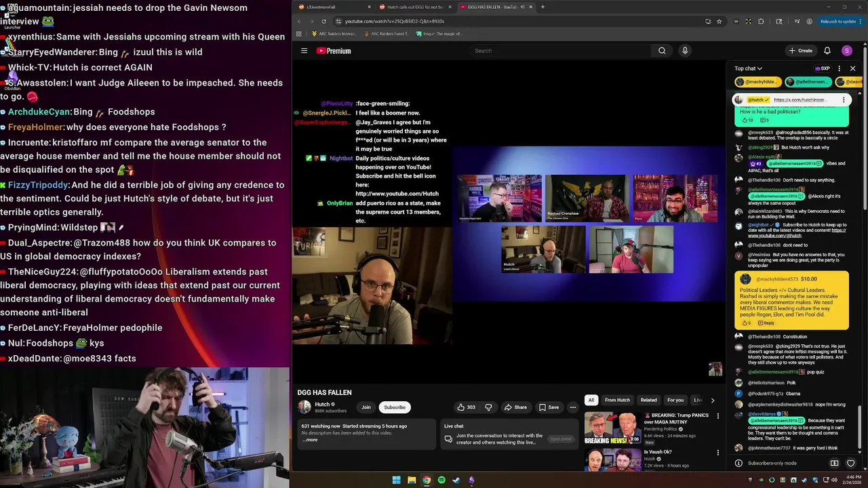Open Imgur: The magic of bookmark
This screenshot has height=488, width=868.
pyautogui.click(x=439, y=33)
